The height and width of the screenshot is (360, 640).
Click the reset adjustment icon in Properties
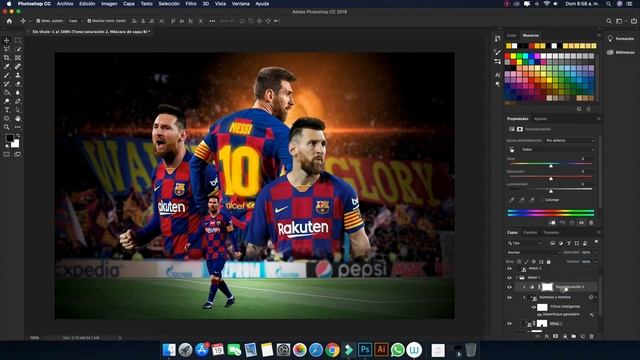[572, 223]
